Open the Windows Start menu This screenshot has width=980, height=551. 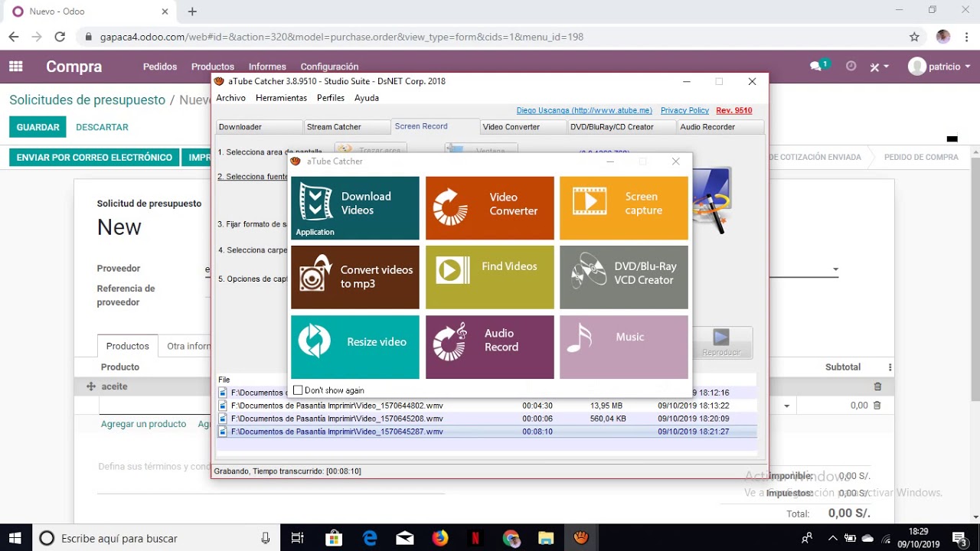pyautogui.click(x=15, y=538)
